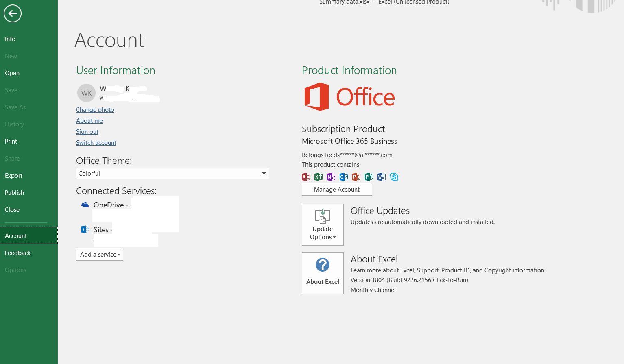Choose Close in the sidebar

pyautogui.click(x=29, y=210)
